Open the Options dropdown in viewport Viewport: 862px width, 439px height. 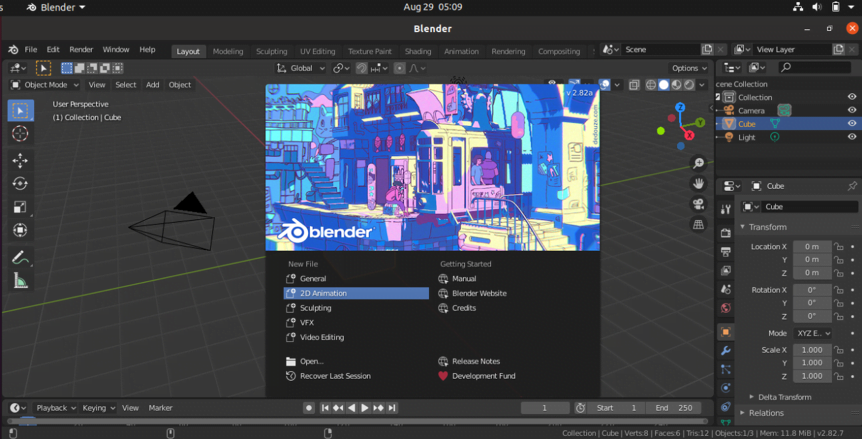(x=689, y=68)
